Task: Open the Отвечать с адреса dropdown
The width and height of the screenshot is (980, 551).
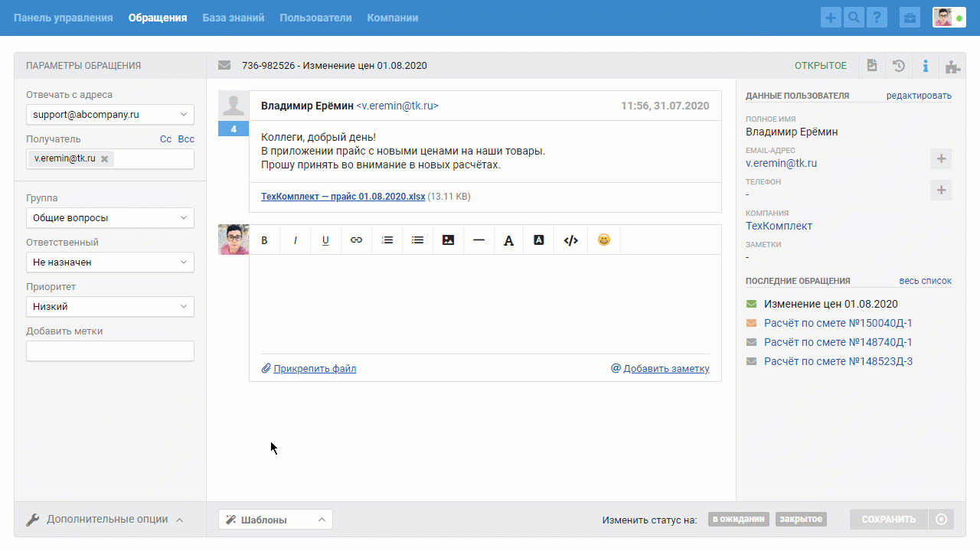Action: coord(110,115)
